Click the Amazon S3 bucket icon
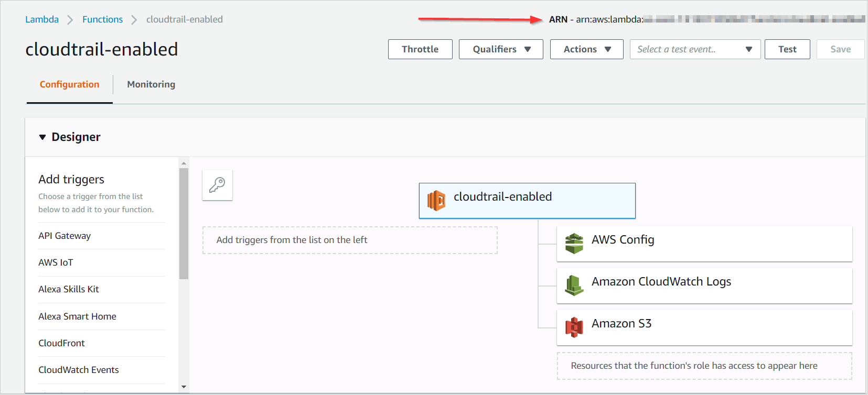 574,327
